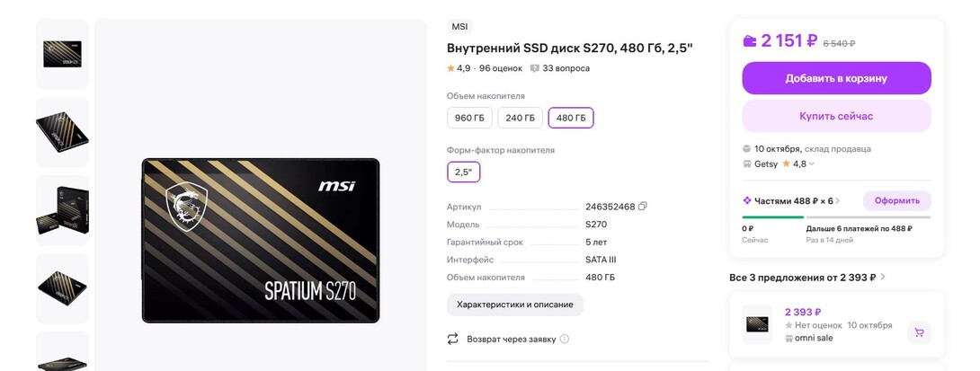Add omni sale offer to cart

(919, 332)
